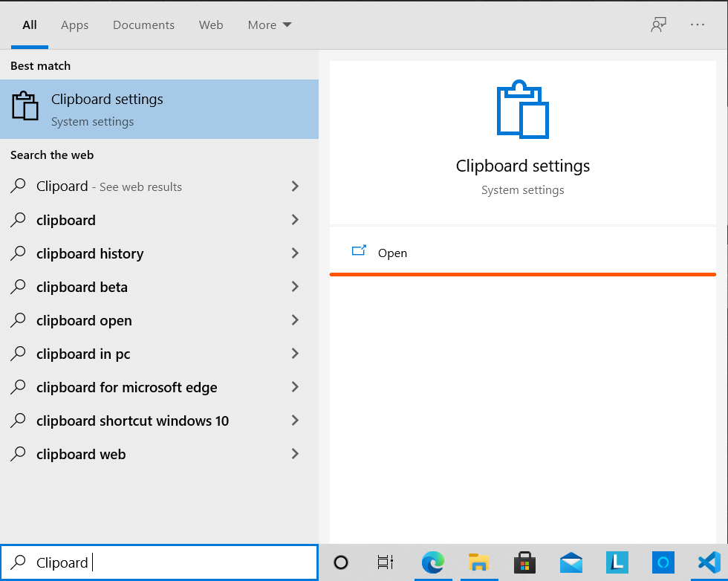Switch to the Web tab
Image resolution: width=728 pixels, height=581 pixels.
point(211,25)
